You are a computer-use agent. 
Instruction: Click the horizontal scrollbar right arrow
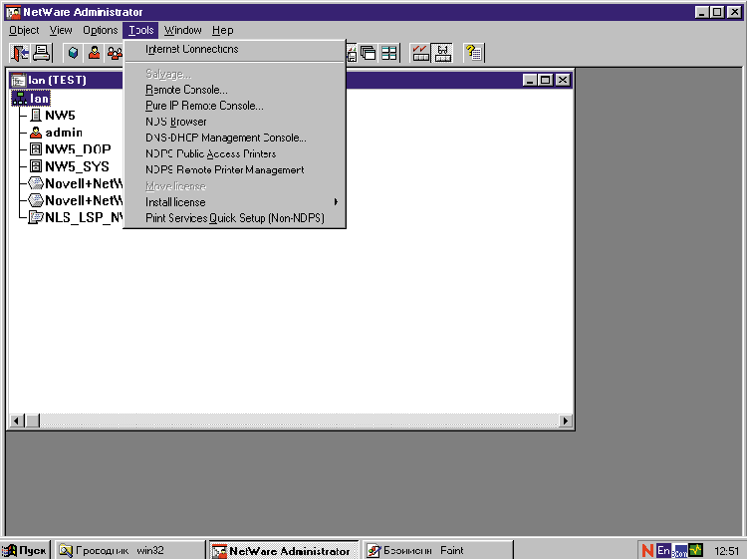pyautogui.click(x=566, y=421)
